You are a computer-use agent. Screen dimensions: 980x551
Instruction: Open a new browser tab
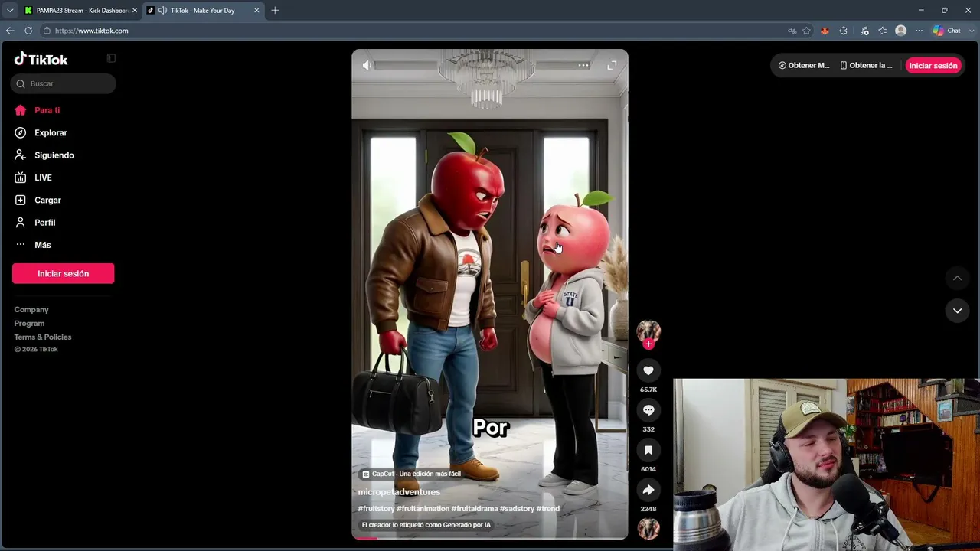[x=275, y=11]
